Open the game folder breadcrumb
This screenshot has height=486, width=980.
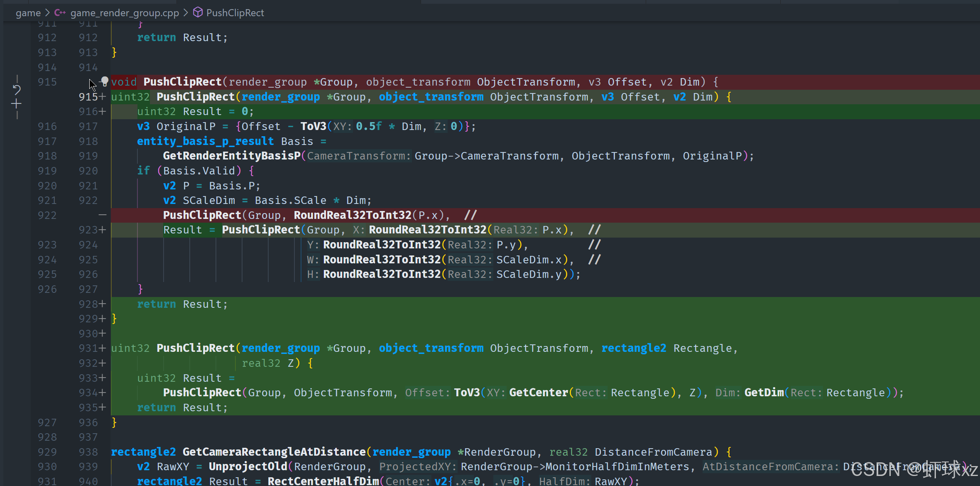[28, 13]
